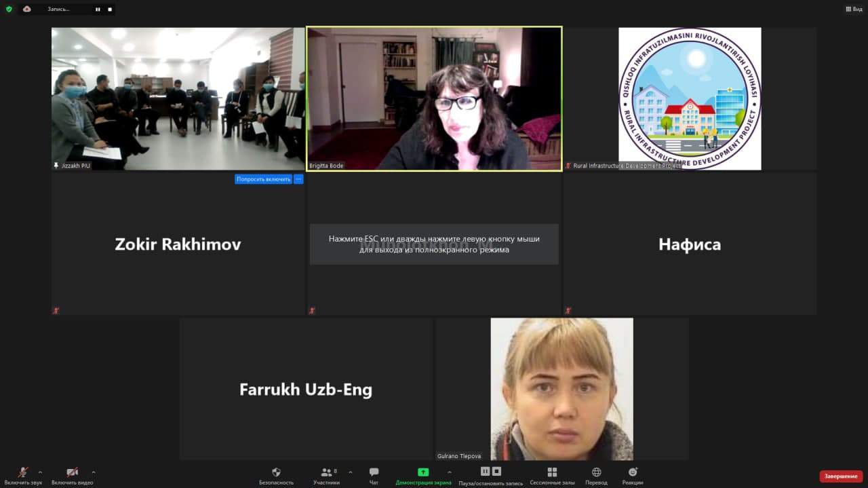Open more options on Zokir Rakhimov tile

[298, 179]
